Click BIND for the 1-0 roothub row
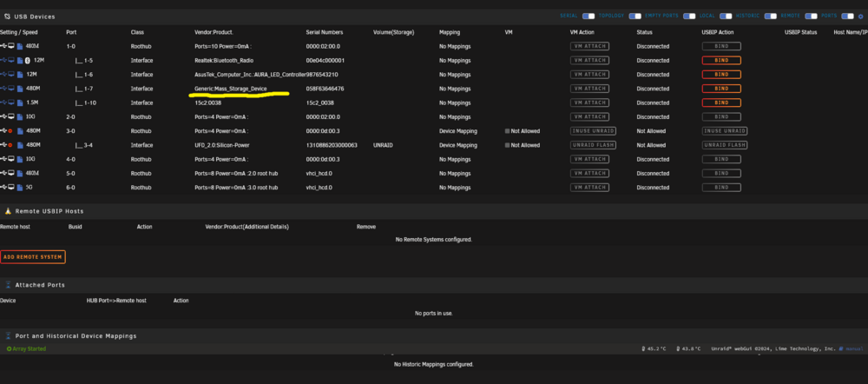 pyautogui.click(x=721, y=46)
